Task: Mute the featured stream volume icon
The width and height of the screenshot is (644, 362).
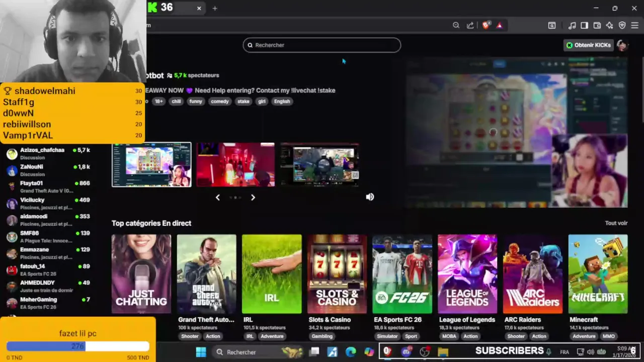Action: (x=370, y=197)
